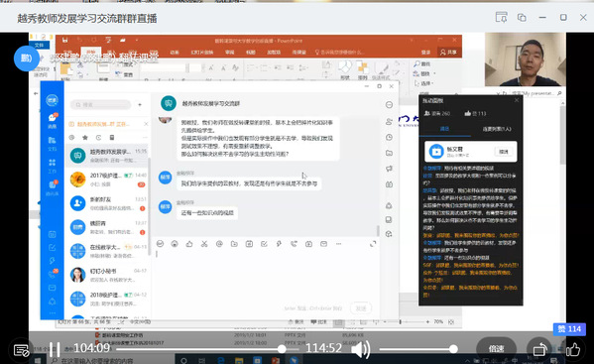Open the three-dots more options in chat toolbar
594x364 pixels.
click(338, 244)
